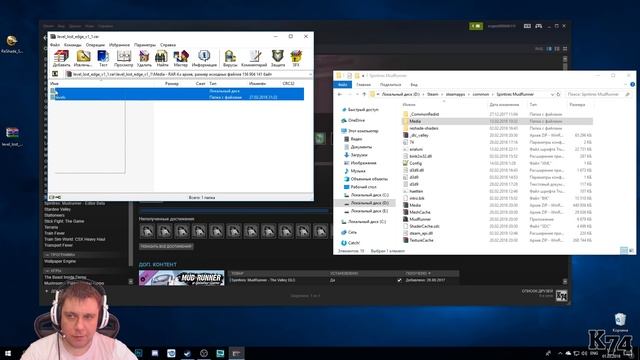Expand the WinRAR archive path dropdown
640x360 pixels.
click(310, 74)
